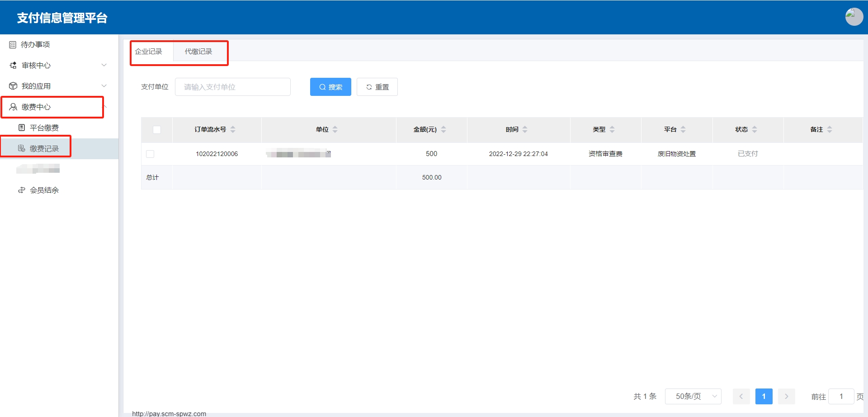The image size is (868, 417).
Task: Open the 50条/页 page size dropdown
Action: point(693,396)
